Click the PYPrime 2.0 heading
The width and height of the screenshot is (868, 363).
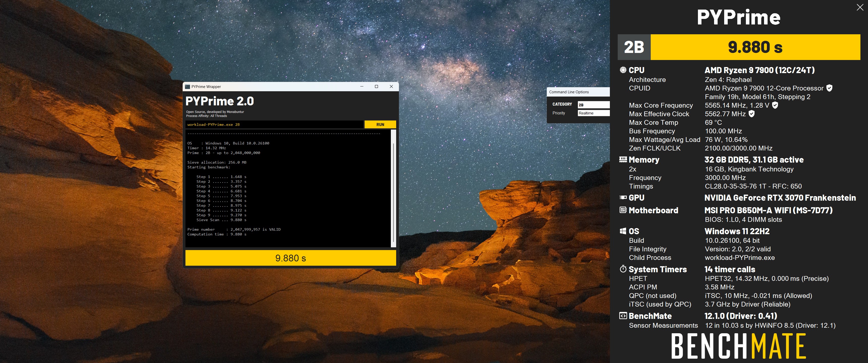(219, 101)
